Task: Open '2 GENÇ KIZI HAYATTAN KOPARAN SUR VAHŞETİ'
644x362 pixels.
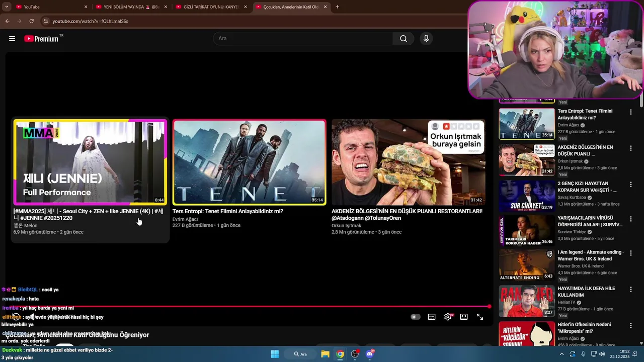Action: coord(587,187)
